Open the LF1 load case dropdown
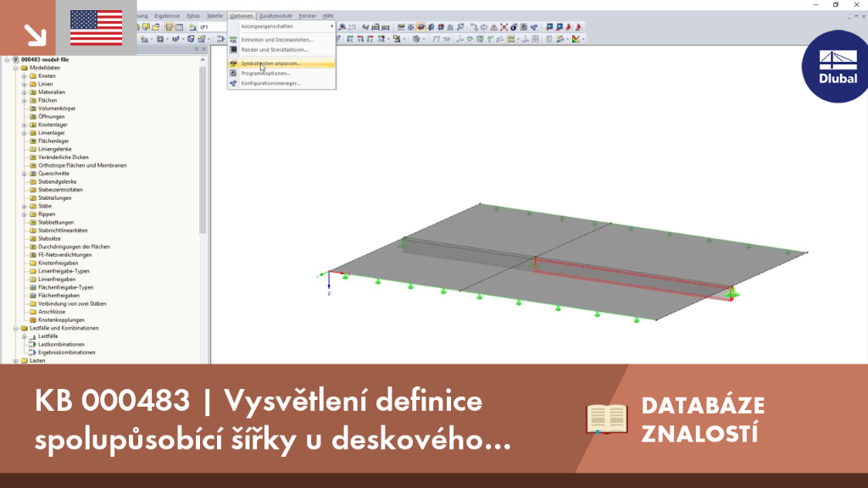The height and width of the screenshot is (488, 868). coord(213,26)
